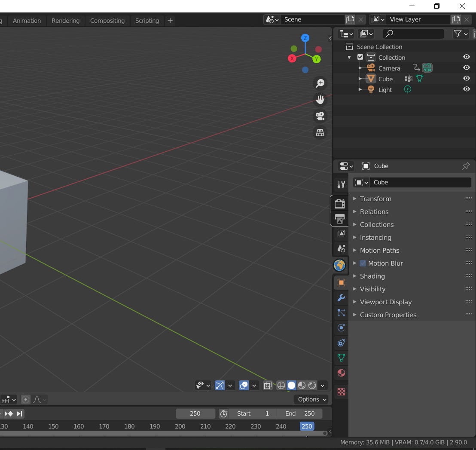This screenshot has width=476, height=450.
Task: Open the Object properties tab
Action: coord(341,283)
